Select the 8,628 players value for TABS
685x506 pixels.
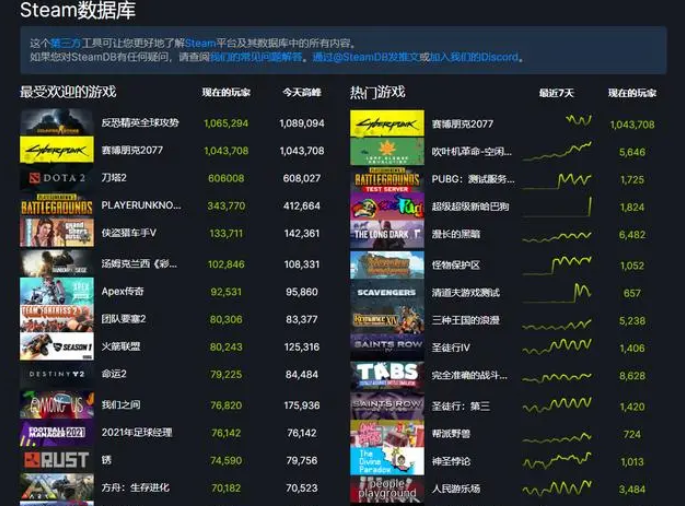click(x=632, y=376)
